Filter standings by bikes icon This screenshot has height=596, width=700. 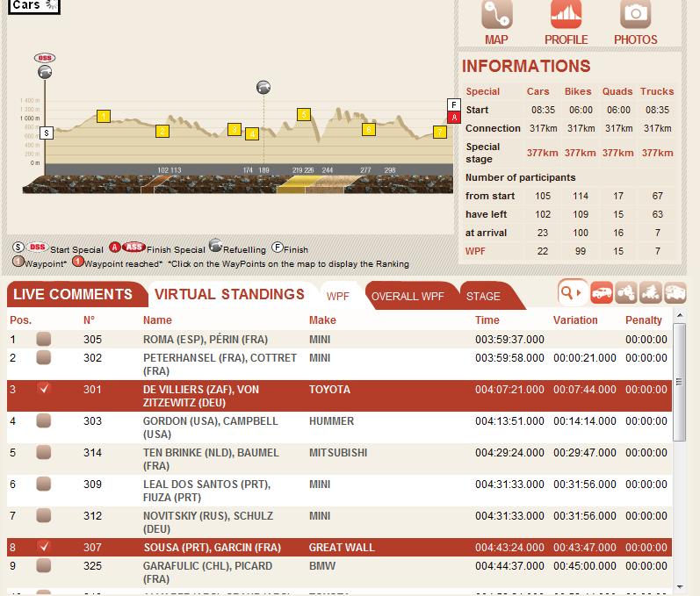tap(626, 293)
